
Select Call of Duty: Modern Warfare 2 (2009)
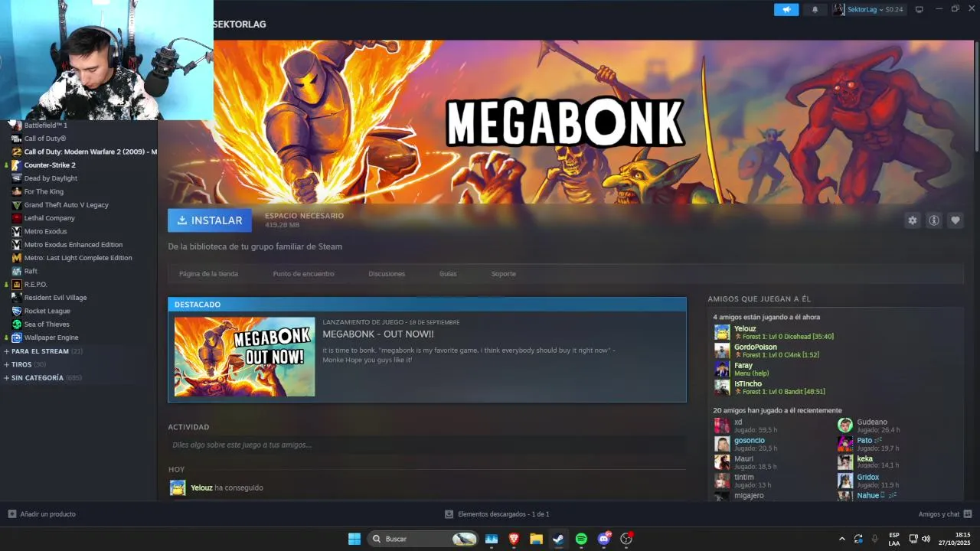click(90, 152)
